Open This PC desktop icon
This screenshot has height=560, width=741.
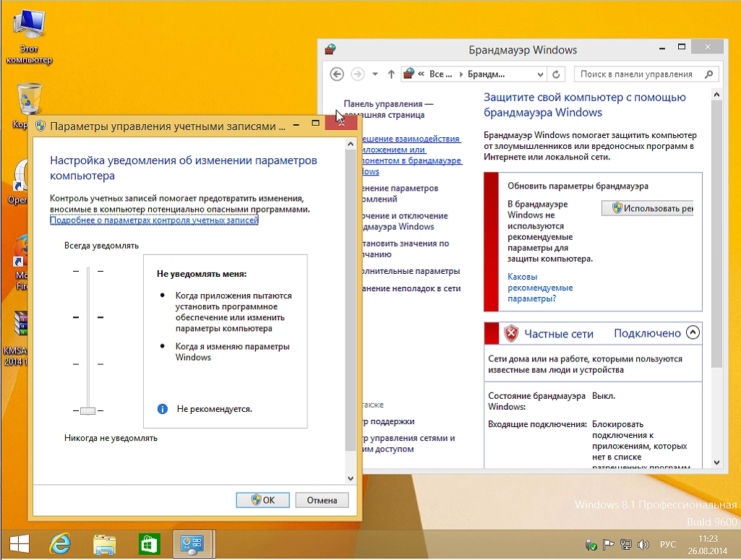pyautogui.click(x=29, y=37)
